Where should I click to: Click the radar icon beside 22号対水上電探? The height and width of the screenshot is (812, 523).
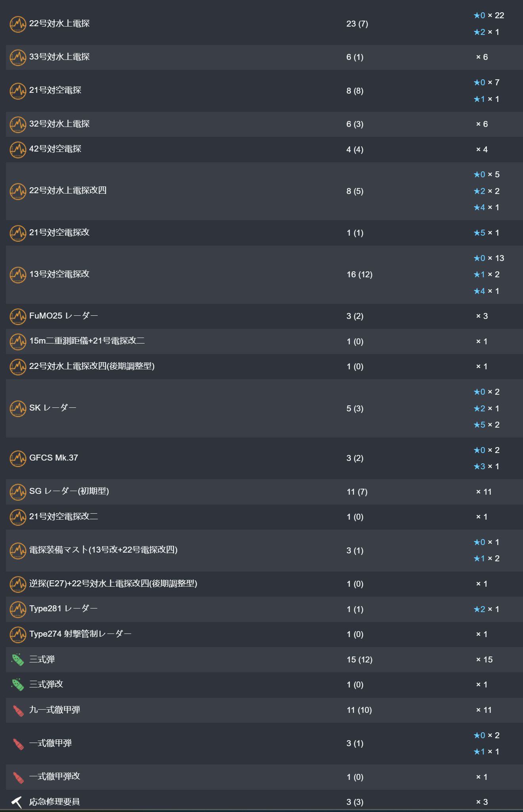[x=18, y=24]
